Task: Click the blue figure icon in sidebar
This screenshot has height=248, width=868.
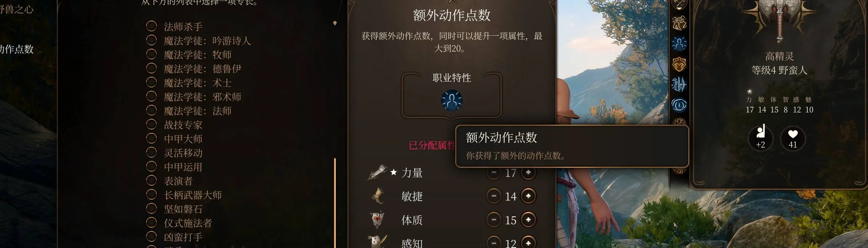Action: pyautogui.click(x=679, y=44)
